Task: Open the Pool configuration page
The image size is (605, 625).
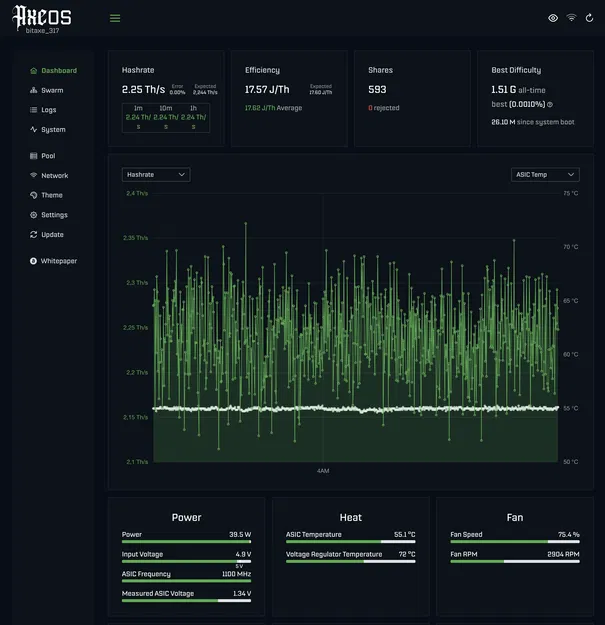Action: click(48, 156)
